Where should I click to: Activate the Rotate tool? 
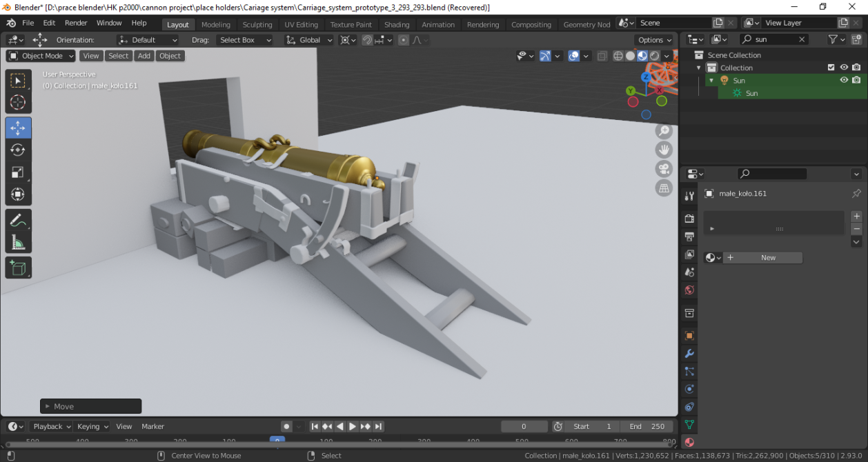[x=18, y=150]
